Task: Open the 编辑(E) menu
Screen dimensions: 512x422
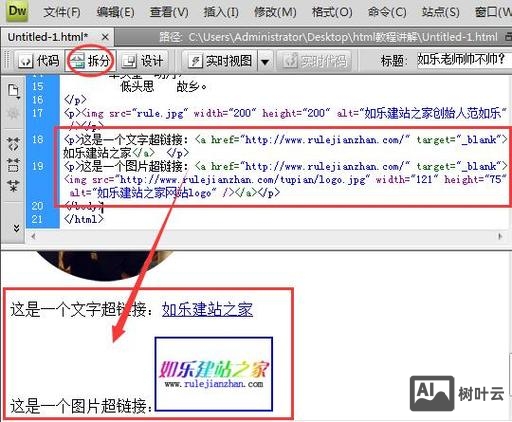Action: click(x=115, y=12)
